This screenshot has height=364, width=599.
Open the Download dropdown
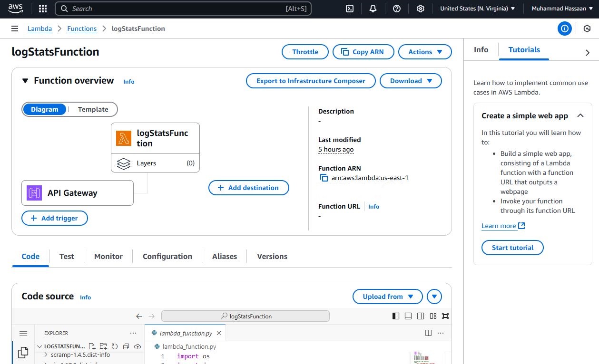pos(411,81)
